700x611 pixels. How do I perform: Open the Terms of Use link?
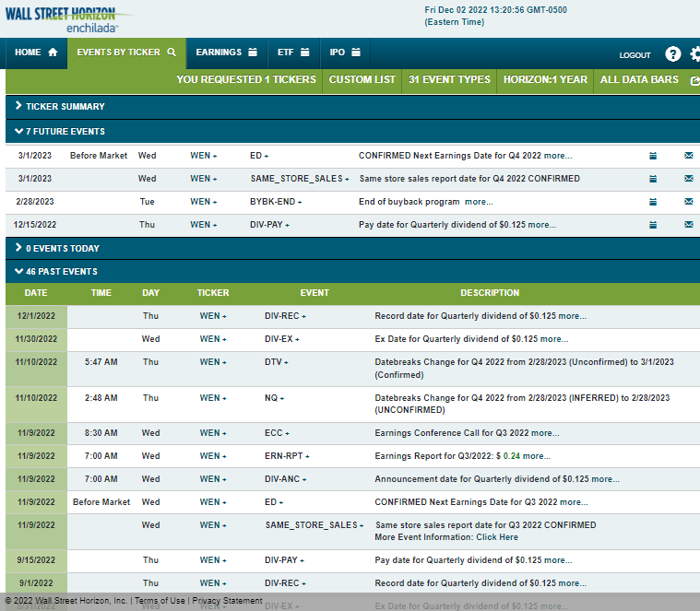pyautogui.click(x=161, y=601)
